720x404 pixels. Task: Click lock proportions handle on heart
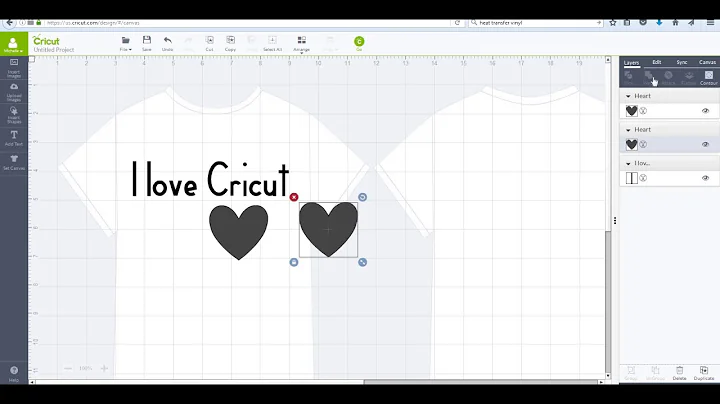coord(294,262)
